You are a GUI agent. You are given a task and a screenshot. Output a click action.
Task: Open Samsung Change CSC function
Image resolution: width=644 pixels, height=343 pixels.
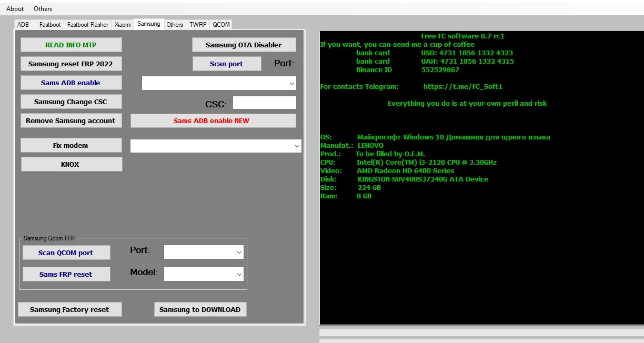click(x=71, y=102)
